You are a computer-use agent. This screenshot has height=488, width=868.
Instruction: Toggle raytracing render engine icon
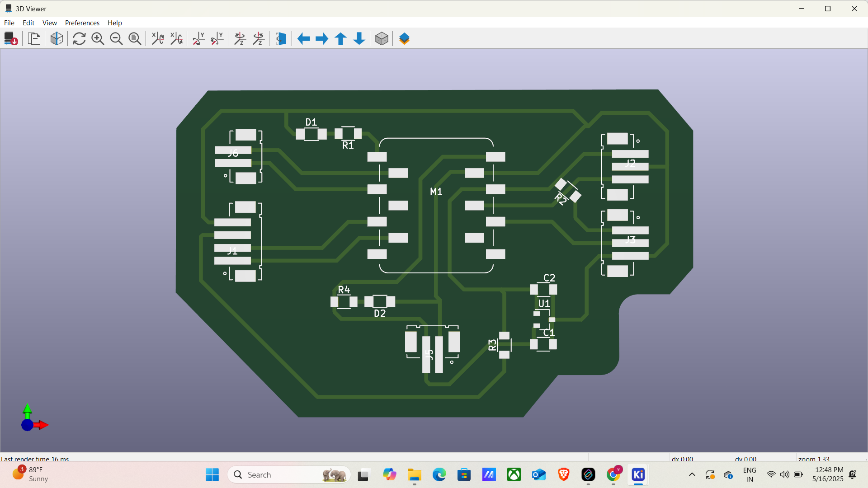[57, 39]
